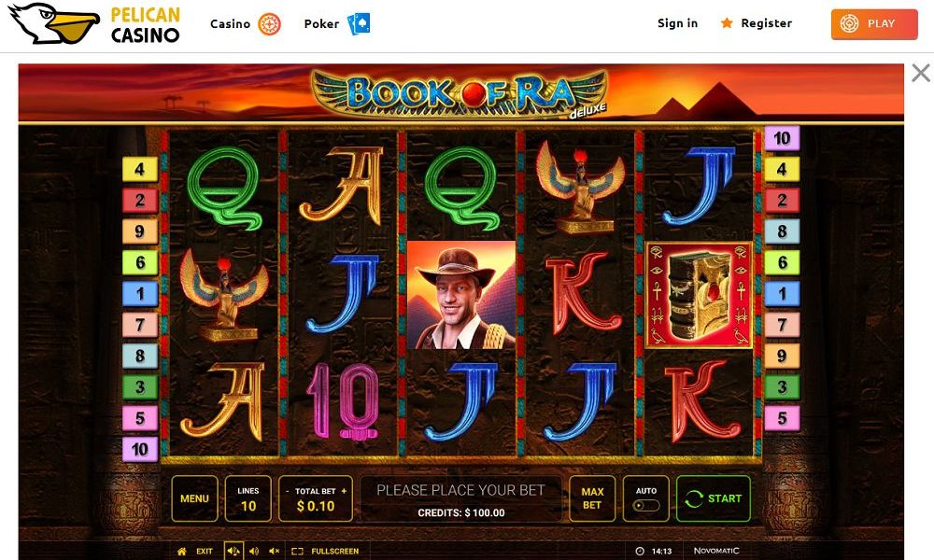
Task: Click the star icon beside Register
Action: 727,23
